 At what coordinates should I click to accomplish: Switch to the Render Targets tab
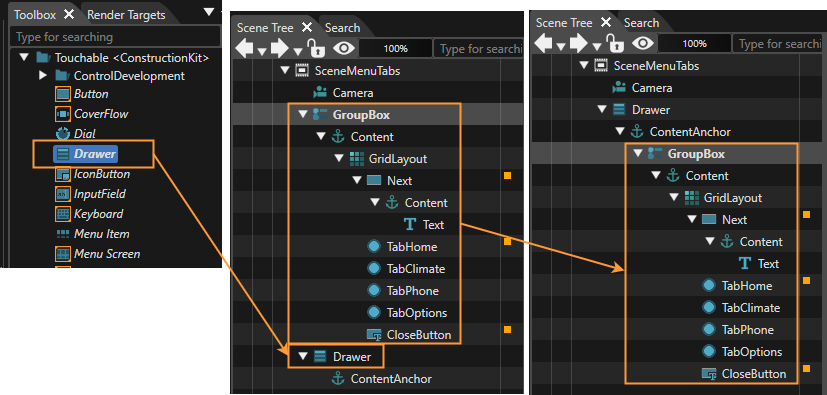click(x=126, y=15)
